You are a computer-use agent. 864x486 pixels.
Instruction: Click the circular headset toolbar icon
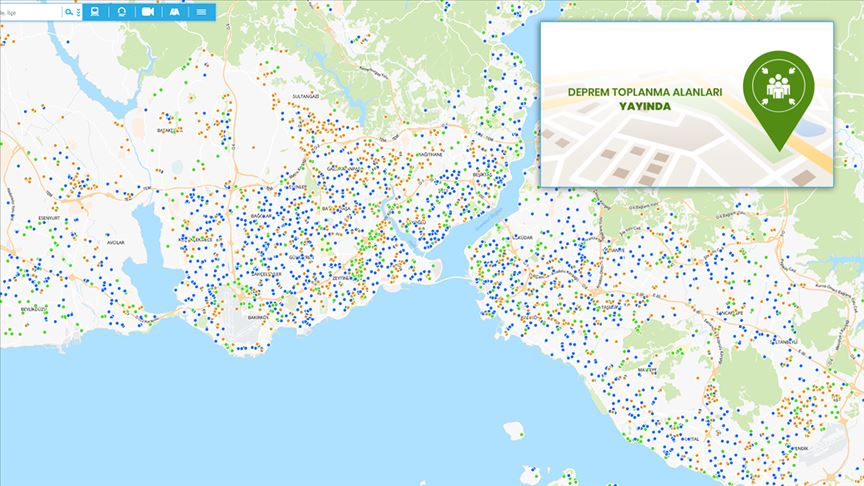tap(121, 12)
